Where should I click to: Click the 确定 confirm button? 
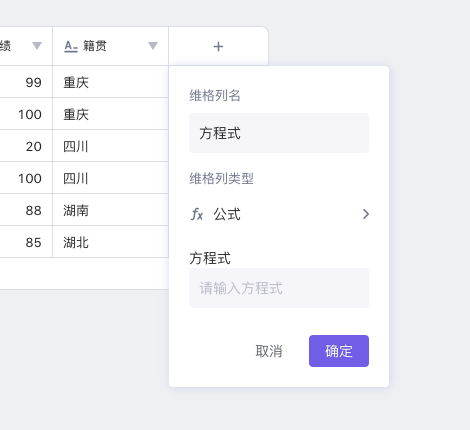339,351
